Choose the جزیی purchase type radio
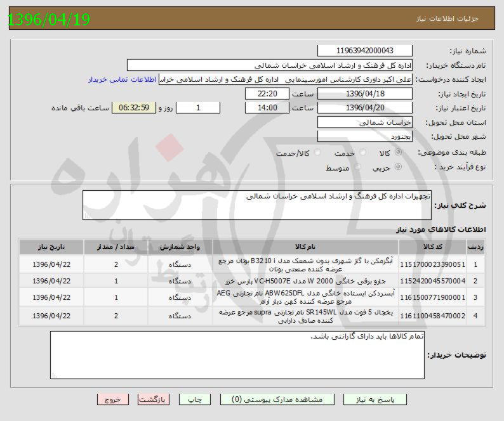This screenshot has height=421, width=504. 398,167
